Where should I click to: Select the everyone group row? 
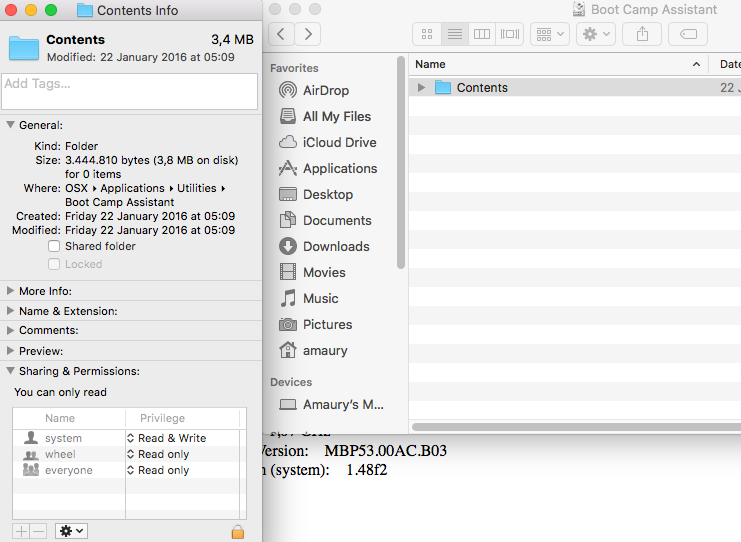pos(69,470)
